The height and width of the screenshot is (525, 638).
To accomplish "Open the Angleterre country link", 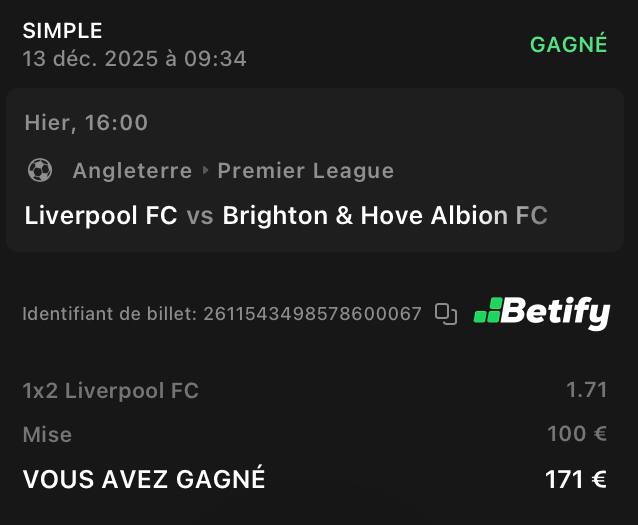I will click(132, 171).
